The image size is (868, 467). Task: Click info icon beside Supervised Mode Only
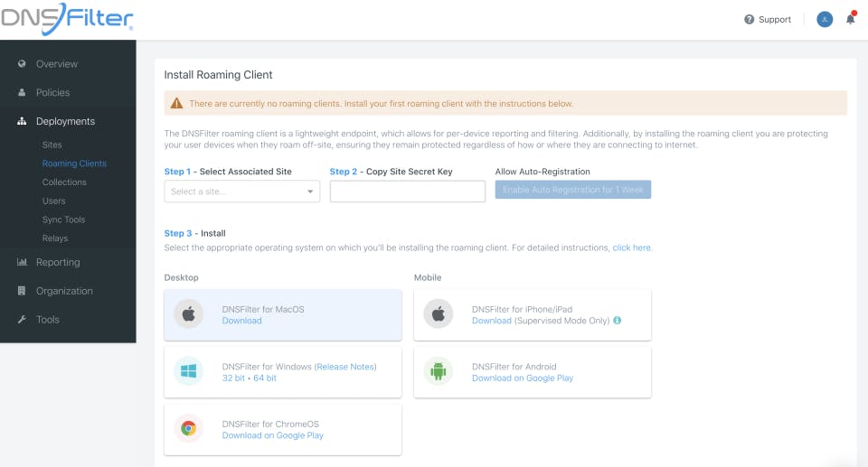[618, 321]
